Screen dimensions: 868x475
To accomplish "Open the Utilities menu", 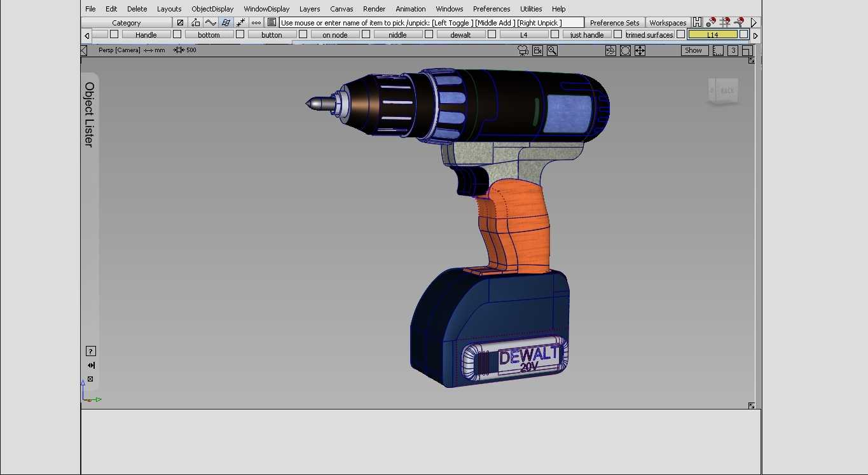I will pyautogui.click(x=531, y=9).
